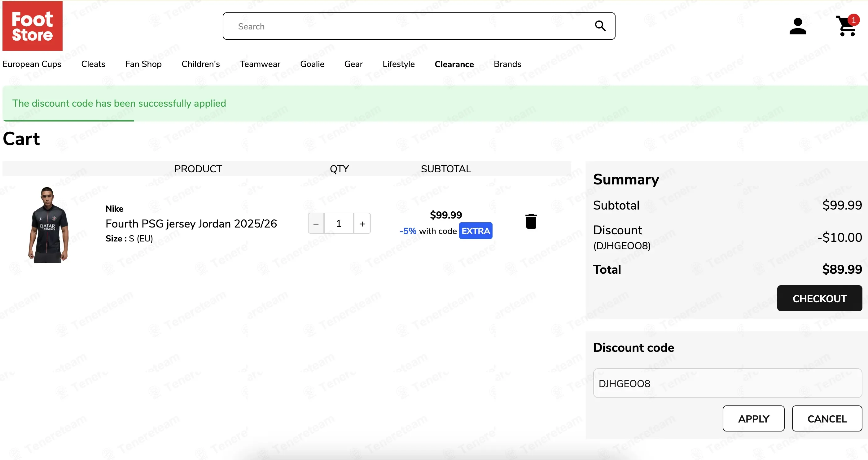Click the cart item count badge
868x460 pixels.
(x=853, y=20)
